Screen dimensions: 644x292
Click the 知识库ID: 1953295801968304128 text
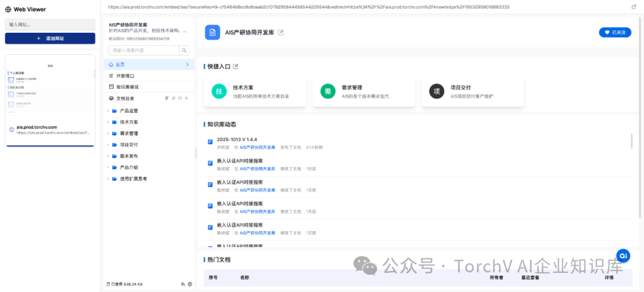139,39
